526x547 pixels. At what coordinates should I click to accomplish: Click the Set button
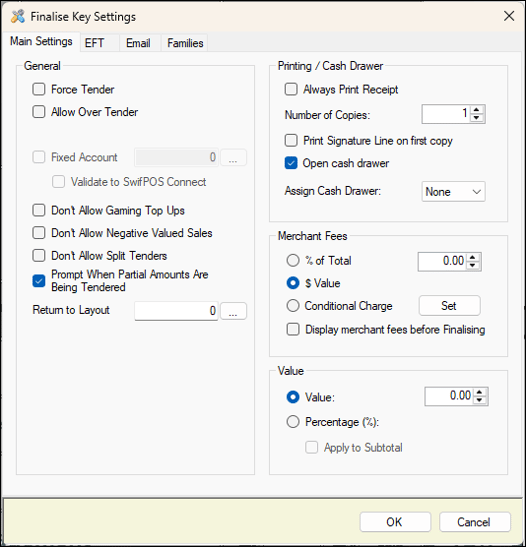449,306
